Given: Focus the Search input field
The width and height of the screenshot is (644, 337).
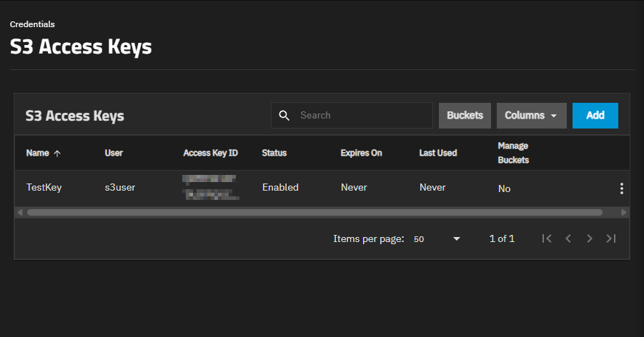Looking at the screenshot, I should pyautogui.click(x=352, y=116).
